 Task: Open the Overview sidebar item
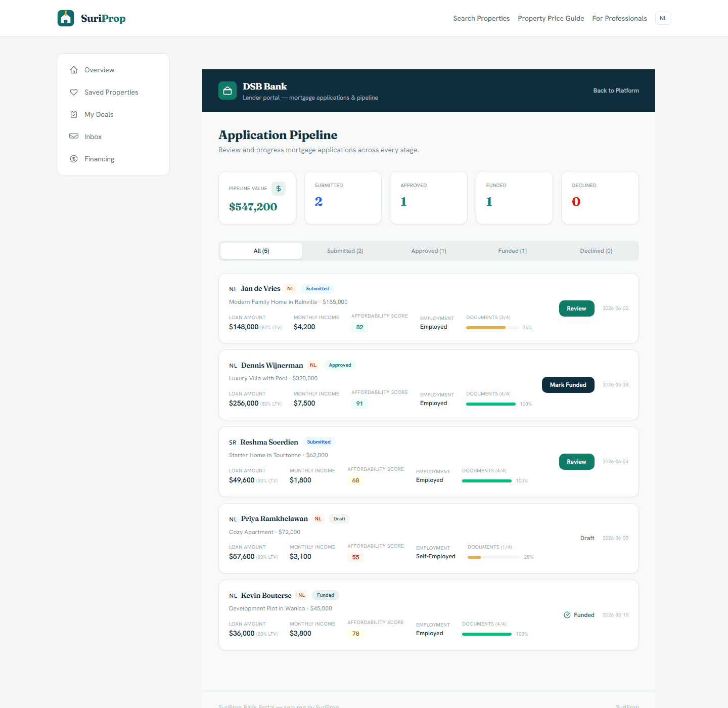click(113, 70)
